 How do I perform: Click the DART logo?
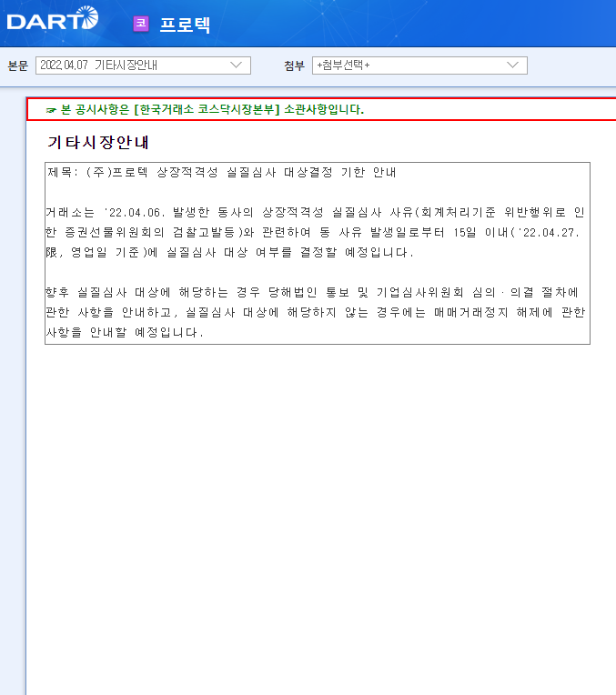[53, 19]
